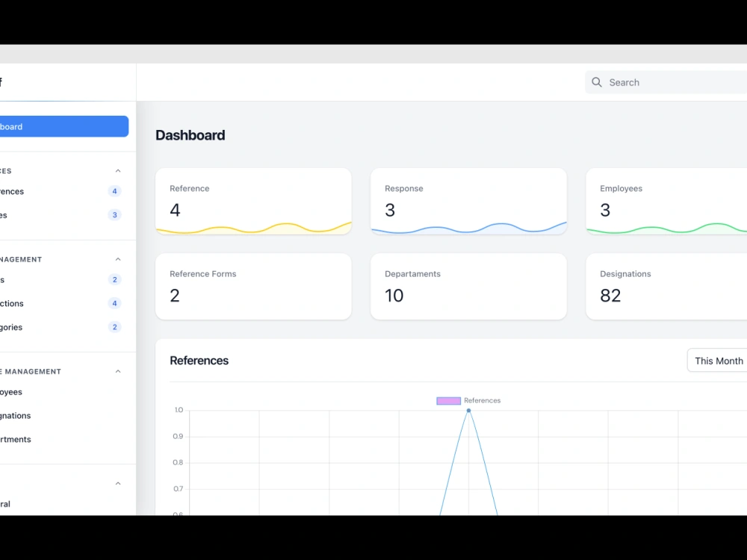The height and width of the screenshot is (560, 747).
Task: Collapse the bottom General sidebar section
Action: tap(117, 483)
